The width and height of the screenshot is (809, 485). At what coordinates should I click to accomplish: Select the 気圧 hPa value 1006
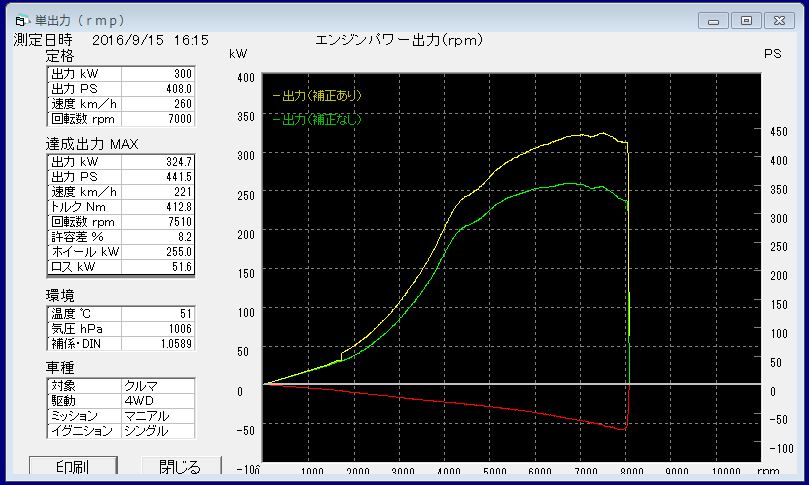tap(158, 328)
